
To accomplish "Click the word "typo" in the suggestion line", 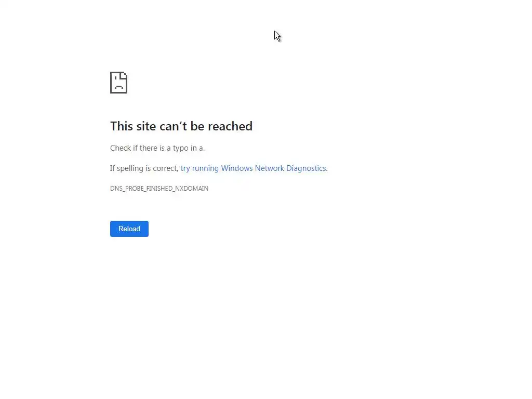I will 180,148.
